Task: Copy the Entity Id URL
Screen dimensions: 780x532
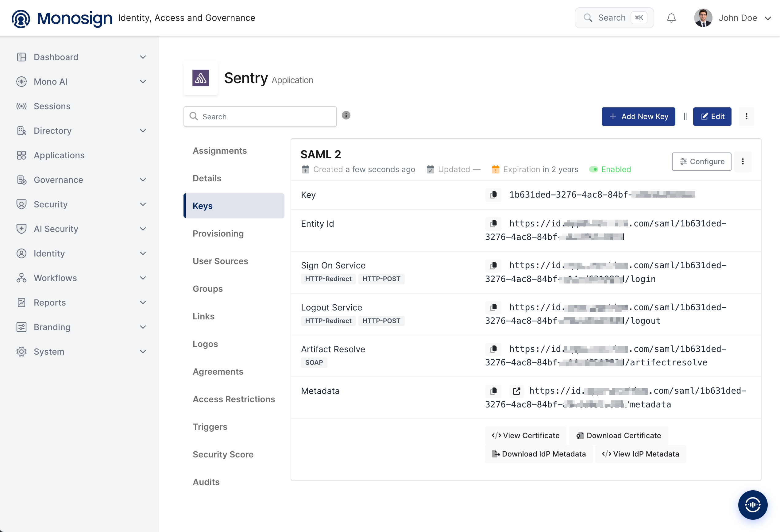Action: coord(493,224)
